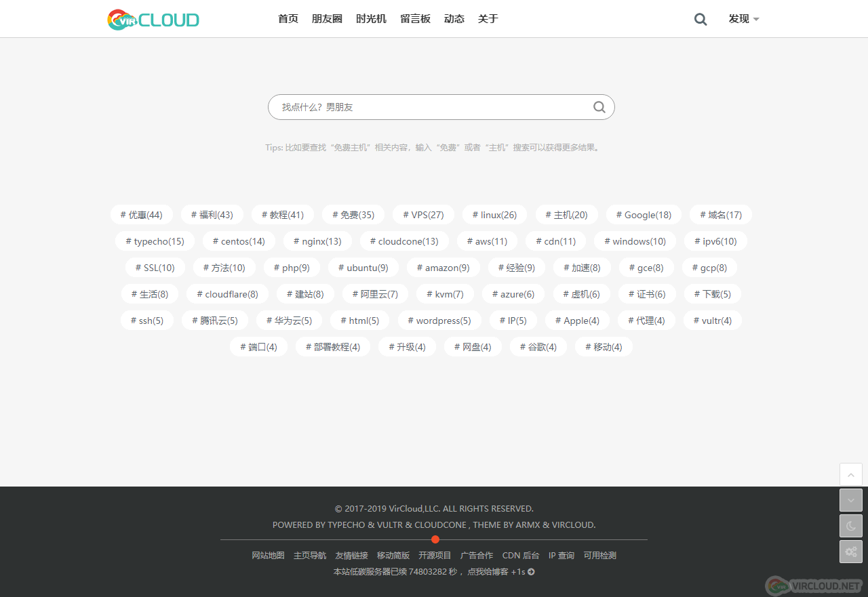
Task: Click the scroll-to-top arrow button
Action: [x=851, y=474]
